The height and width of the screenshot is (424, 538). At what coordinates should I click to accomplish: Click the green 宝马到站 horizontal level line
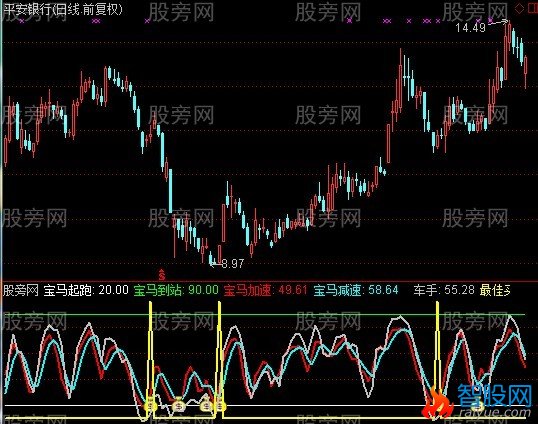[264, 314]
